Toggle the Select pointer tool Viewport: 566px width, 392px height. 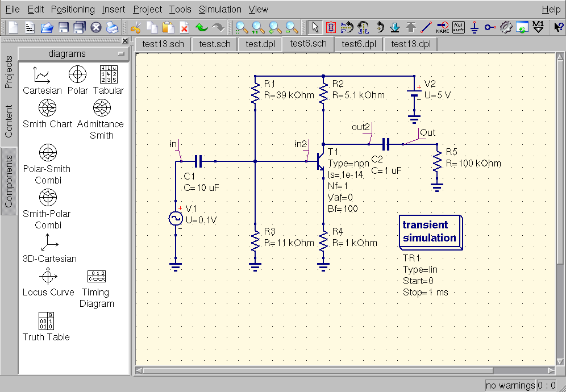315,27
